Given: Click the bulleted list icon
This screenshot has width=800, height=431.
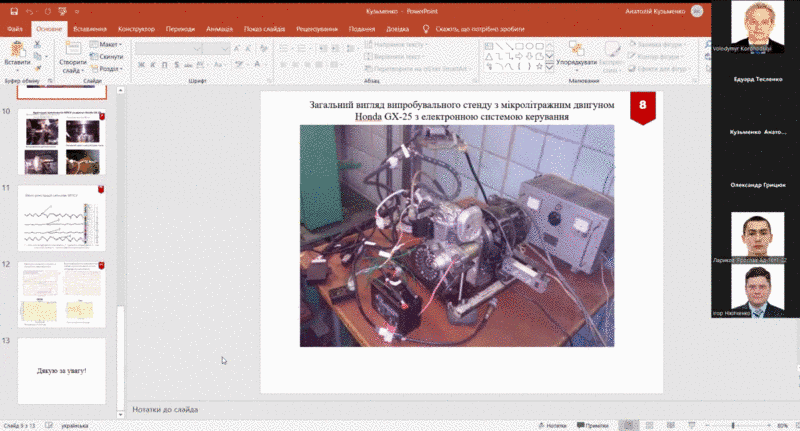Looking at the screenshot, I should pos(284,48).
